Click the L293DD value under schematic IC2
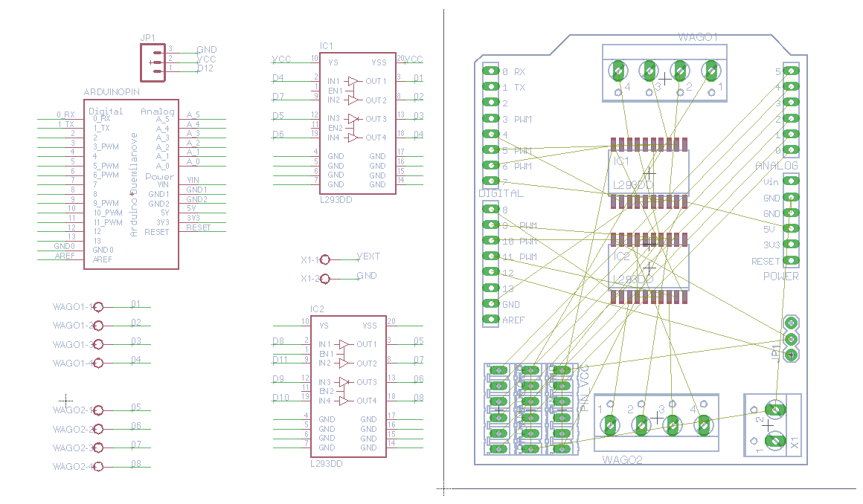Image resolution: width=863 pixels, height=504 pixels. click(x=327, y=463)
